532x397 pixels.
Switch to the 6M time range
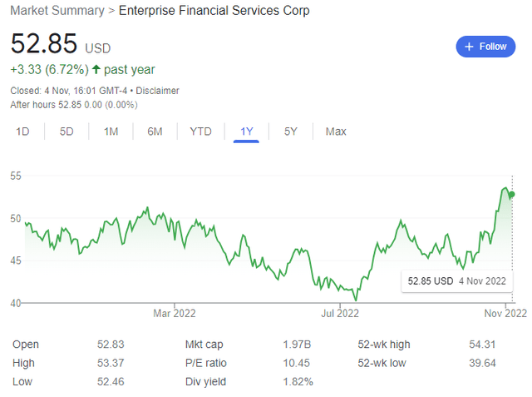pyautogui.click(x=155, y=132)
